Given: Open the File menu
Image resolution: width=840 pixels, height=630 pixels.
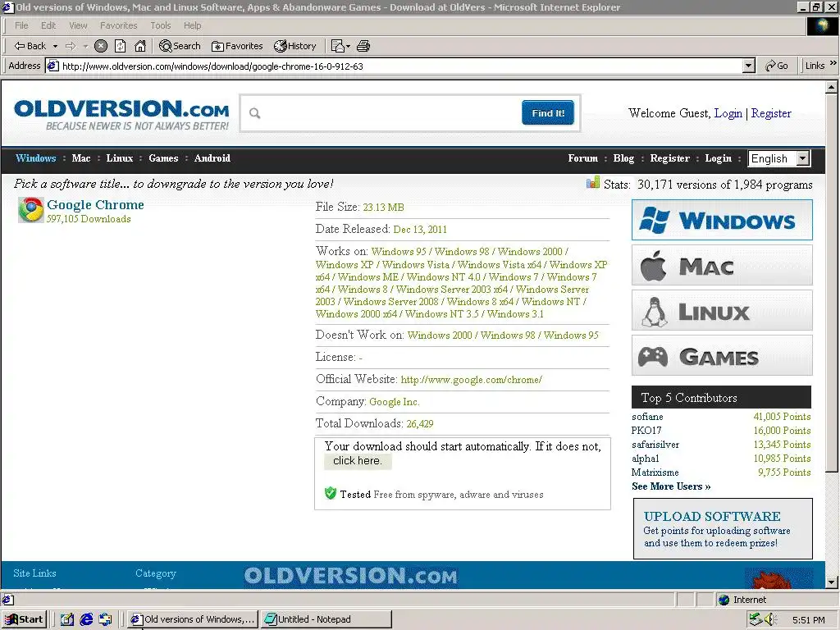Looking at the screenshot, I should 21,25.
